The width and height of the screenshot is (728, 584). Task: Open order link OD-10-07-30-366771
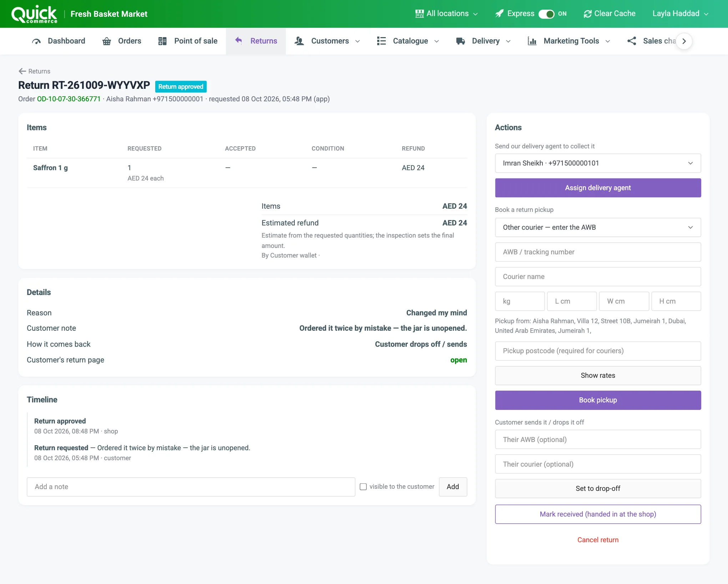(x=69, y=99)
